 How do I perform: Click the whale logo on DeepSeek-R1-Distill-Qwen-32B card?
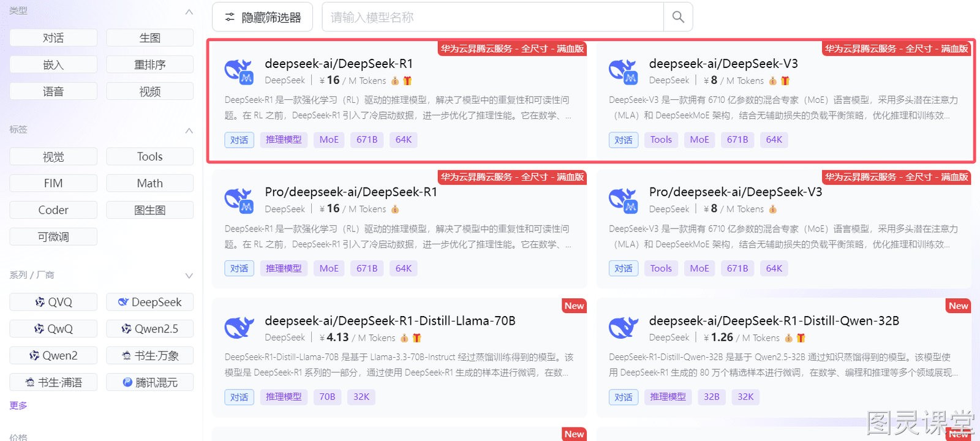point(623,328)
